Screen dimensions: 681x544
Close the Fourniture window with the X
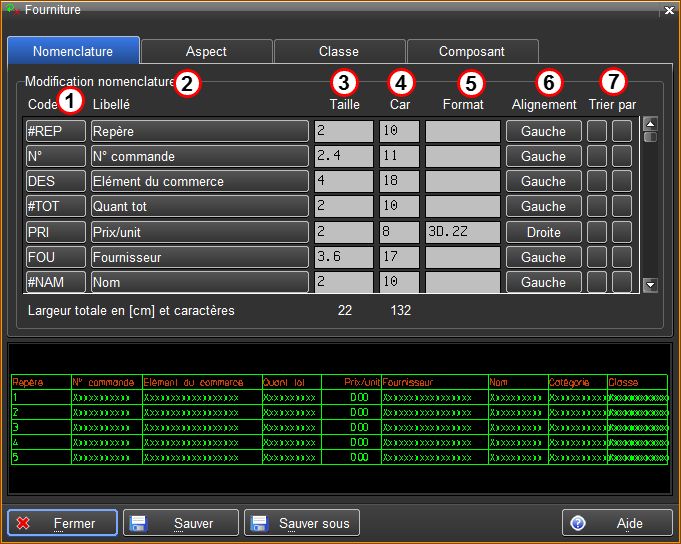point(669,10)
